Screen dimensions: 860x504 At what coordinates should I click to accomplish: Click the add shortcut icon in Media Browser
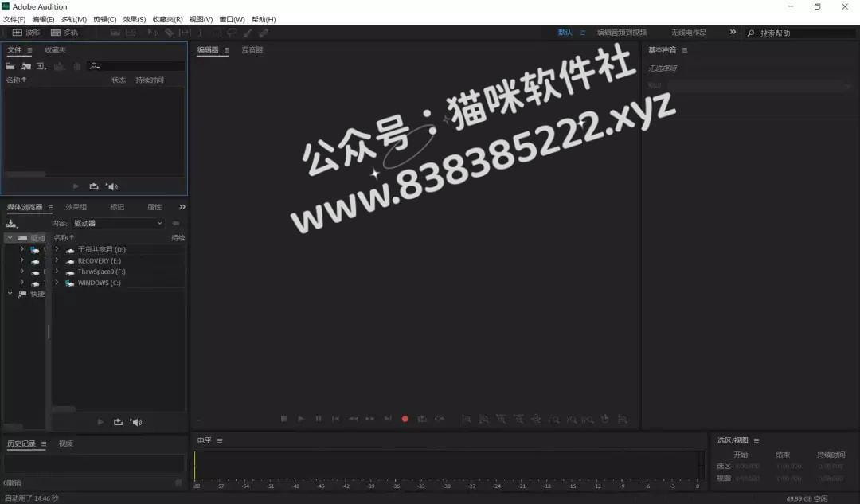click(12, 224)
